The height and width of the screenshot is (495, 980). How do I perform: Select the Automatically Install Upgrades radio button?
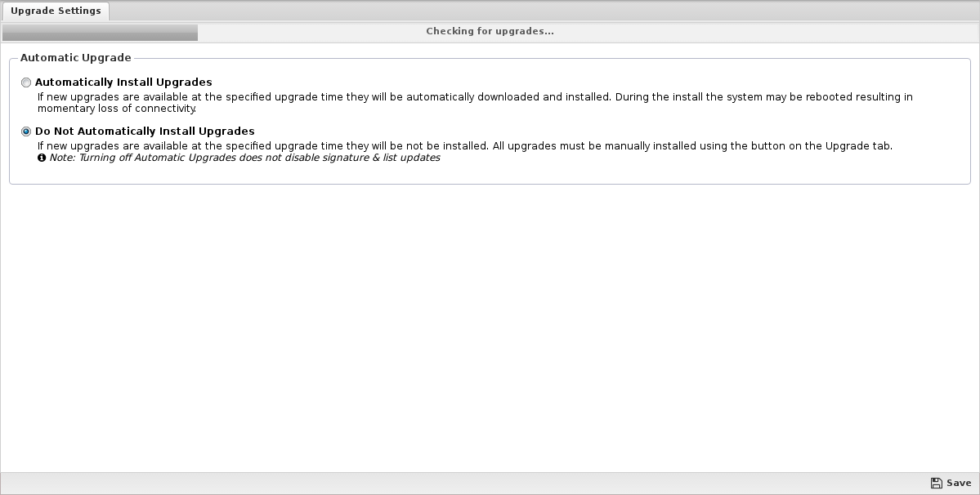point(26,82)
